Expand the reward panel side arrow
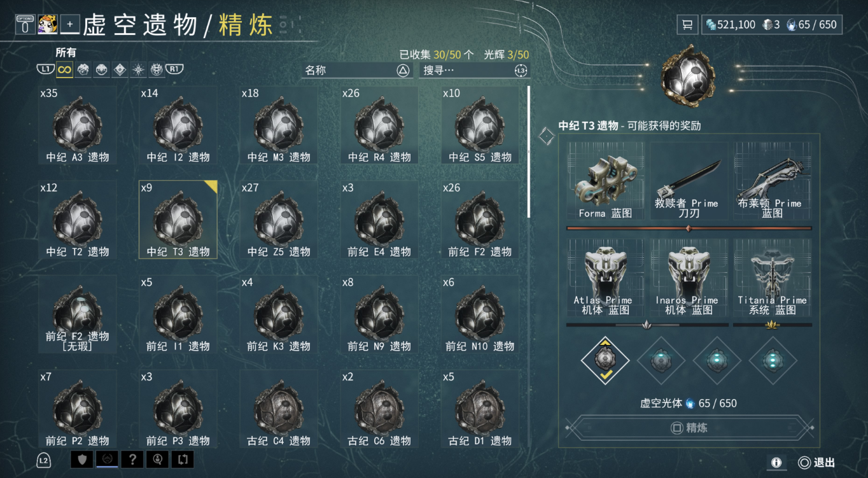 point(547,136)
